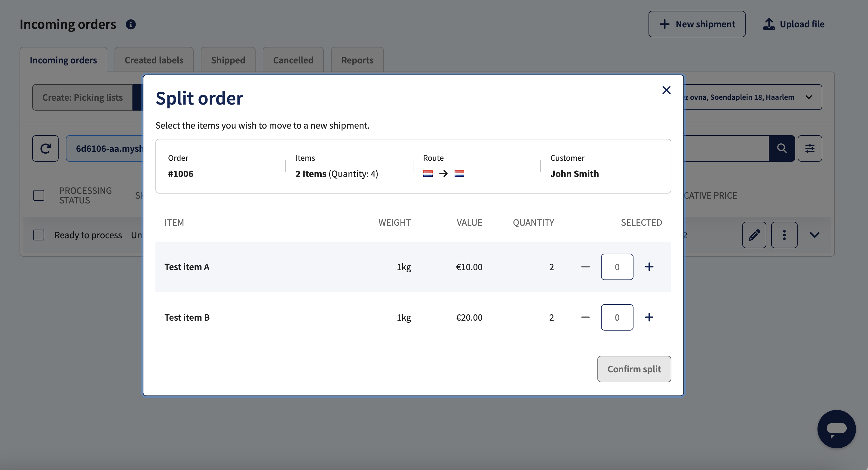
Task: Click the Upload file button
Action: pos(793,24)
